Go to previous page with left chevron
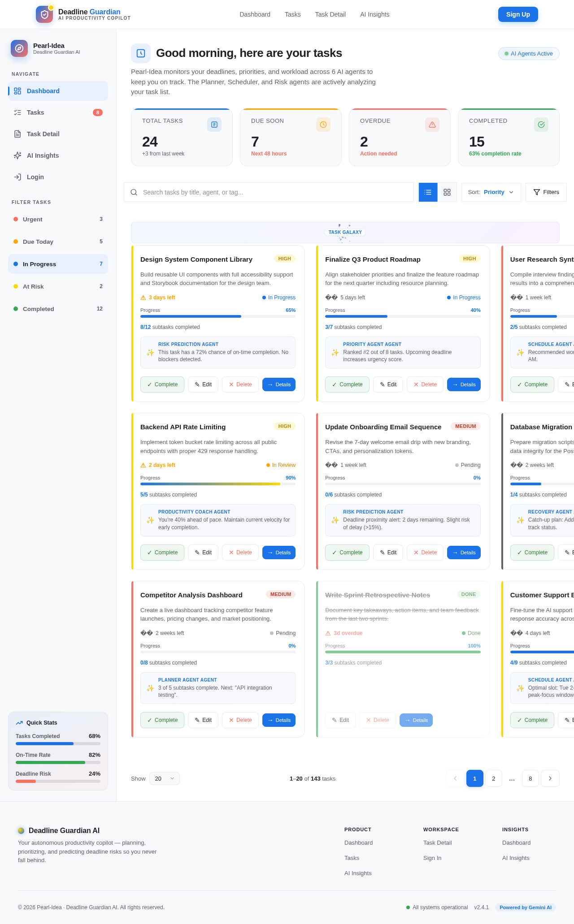Image resolution: width=574 pixels, height=924 pixels. (455, 778)
